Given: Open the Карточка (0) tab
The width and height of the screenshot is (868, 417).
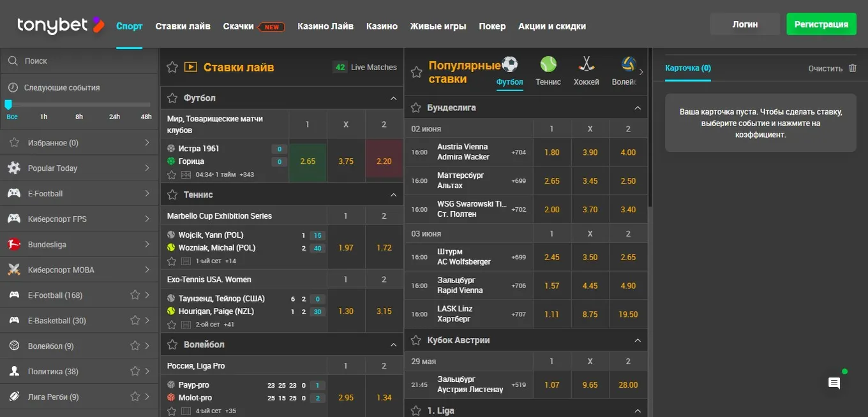Looking at the screenshot, I should [688, 68].
